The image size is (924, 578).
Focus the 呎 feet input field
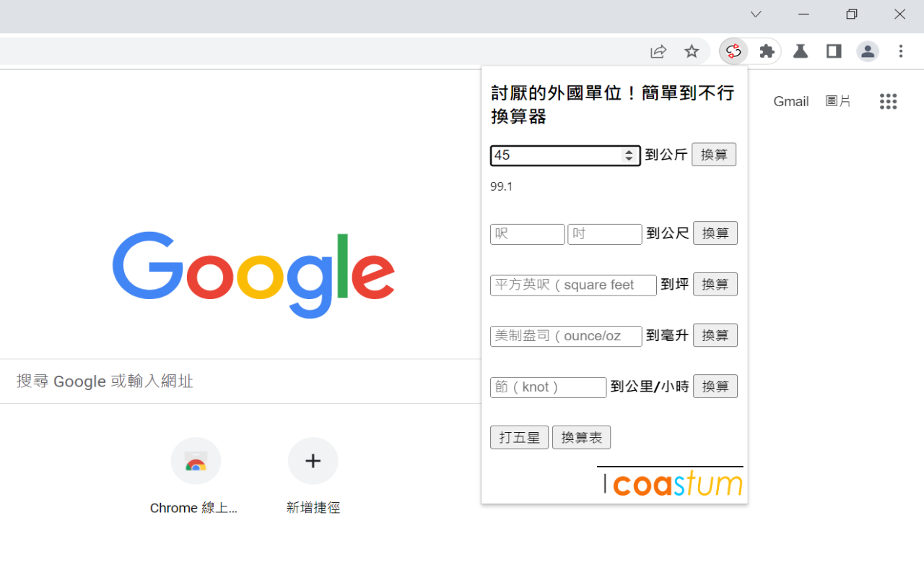click(528, 234)
